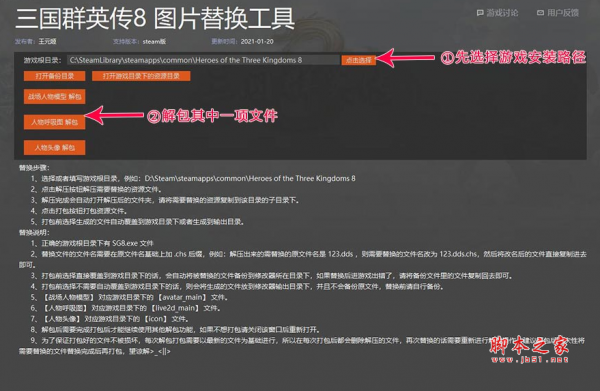Focus the 游戏根目录 path input field

pos(203,60)
